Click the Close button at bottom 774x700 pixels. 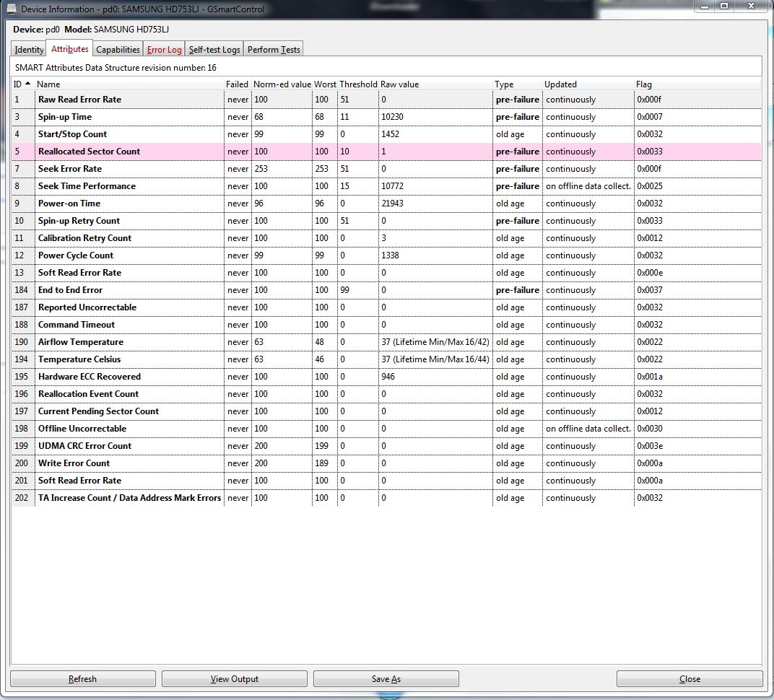689,679
